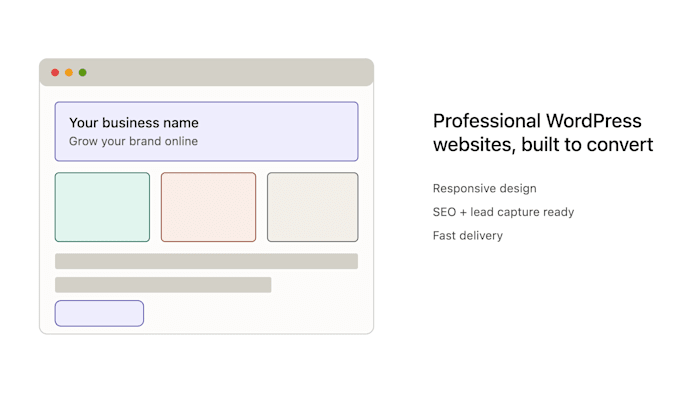
Task: Click 'Professional WordPress websites, built to convert' headline
Action: (543, 133)
